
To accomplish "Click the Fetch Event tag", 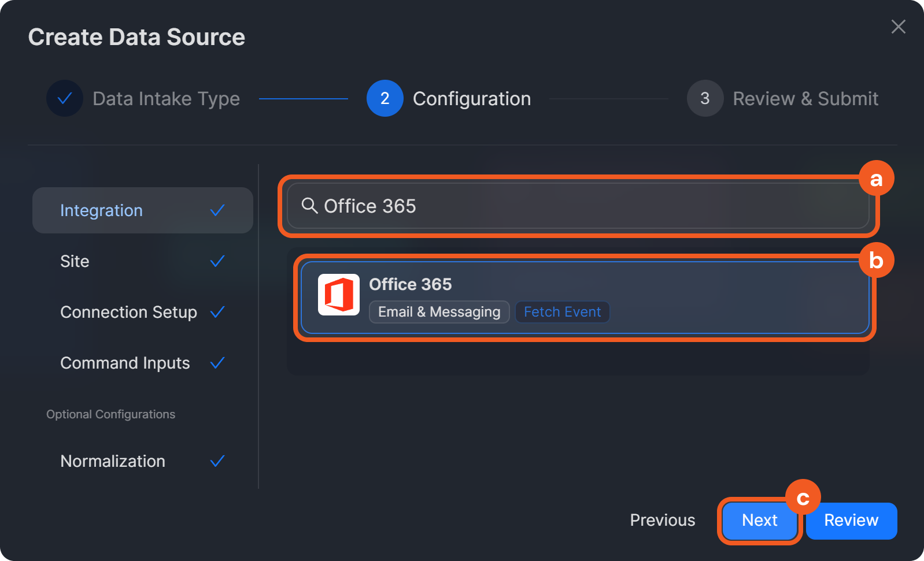I will tap(562, 312).
